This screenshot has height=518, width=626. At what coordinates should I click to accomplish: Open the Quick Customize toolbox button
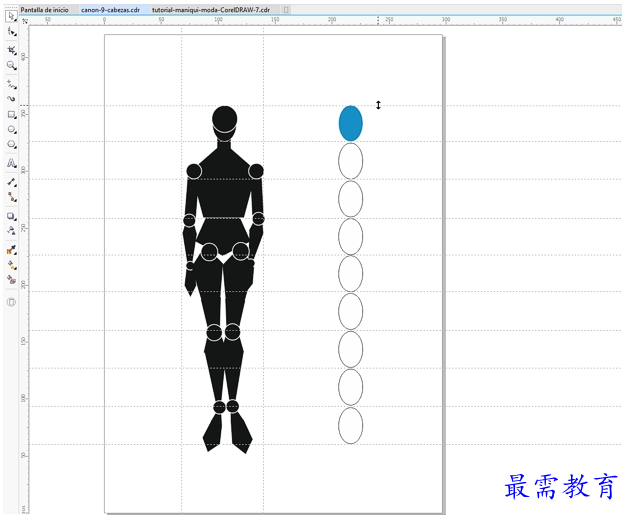point(11,302)
